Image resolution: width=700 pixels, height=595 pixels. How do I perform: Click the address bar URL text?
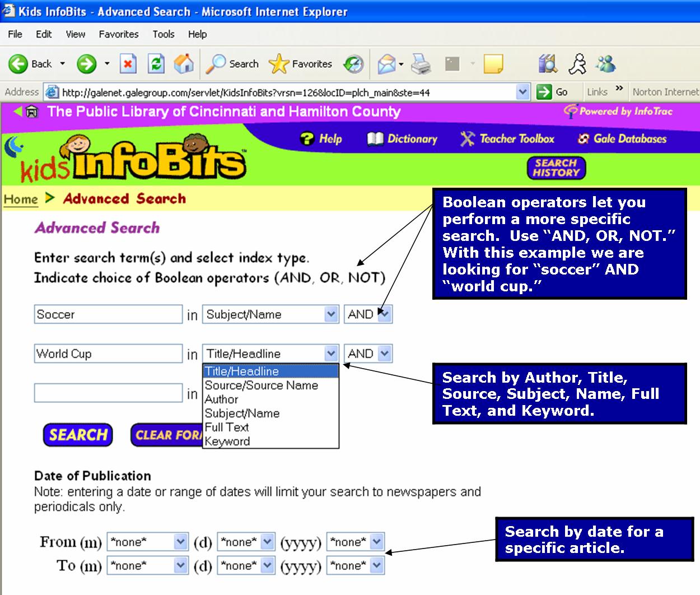pyautogui.click(x=246, y=92)
